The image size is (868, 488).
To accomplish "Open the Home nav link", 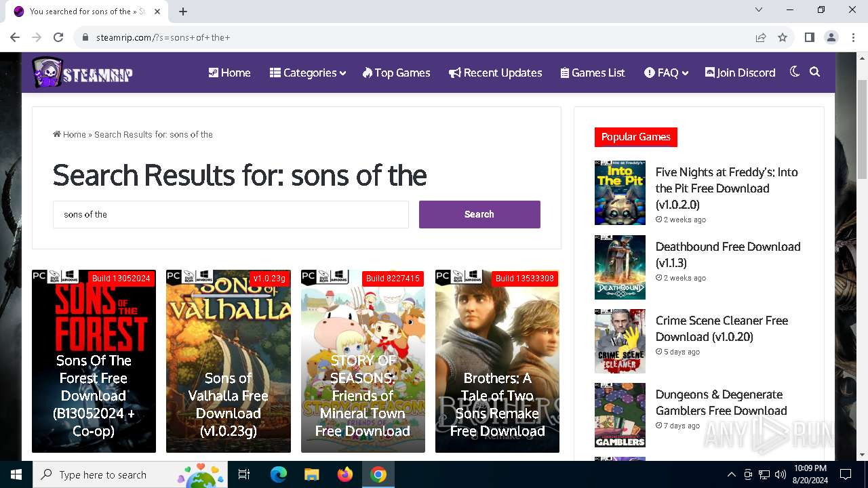I will click(x=229, y=73).
